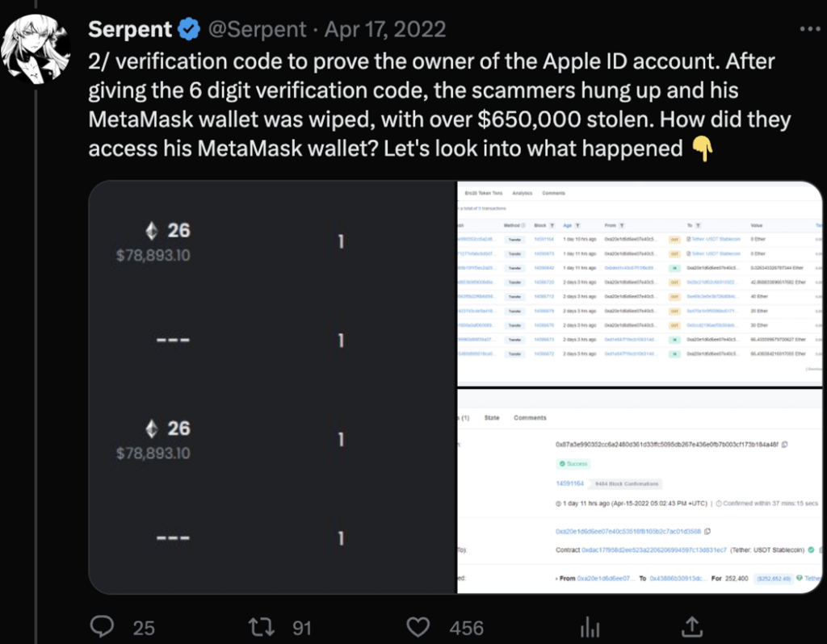Like the tweet with the heart icon

[x=418, y=626]
